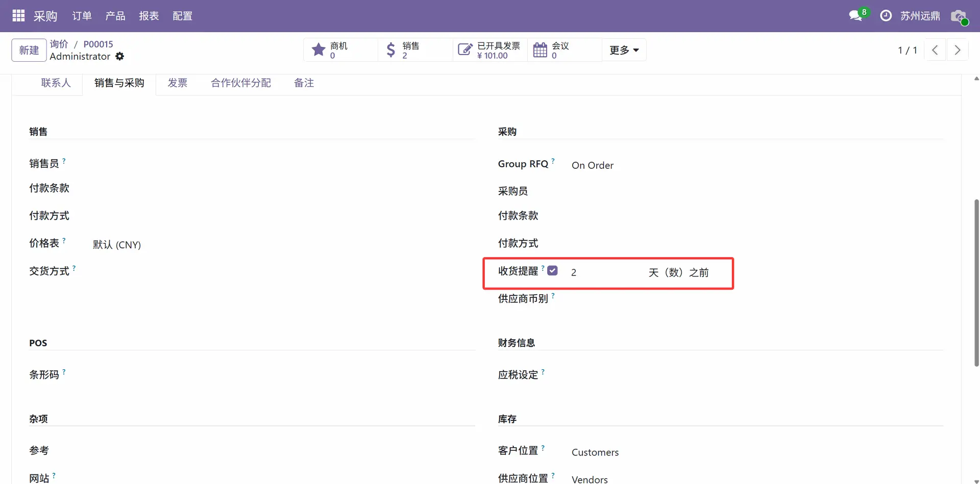Switch to the 发票 tab

[x=178, y=83]
